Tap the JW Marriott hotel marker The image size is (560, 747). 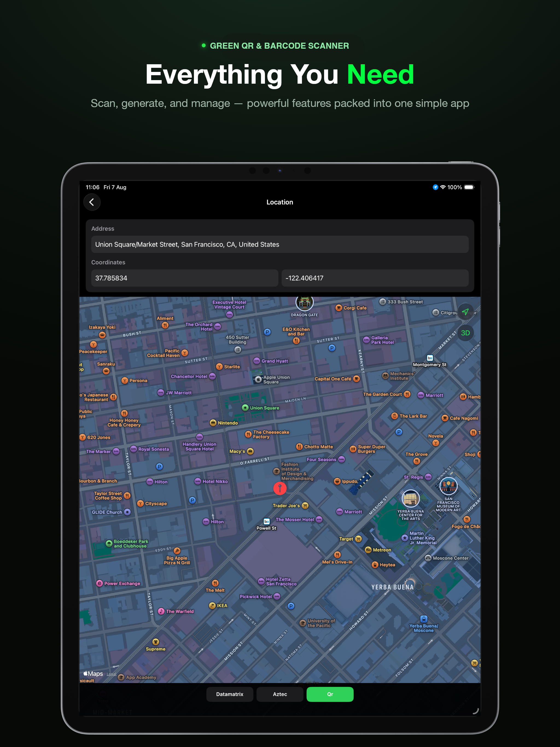[x=161, y=393]
